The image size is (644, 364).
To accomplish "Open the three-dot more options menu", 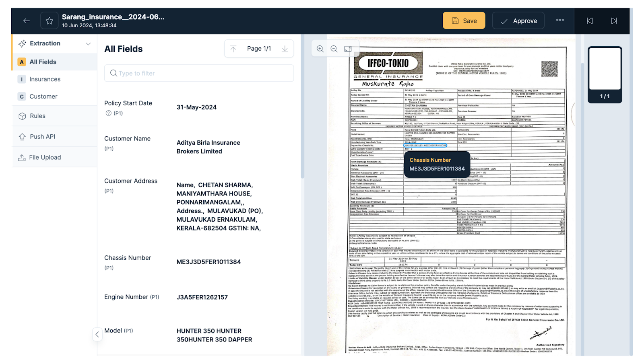I will pos(560,20).
